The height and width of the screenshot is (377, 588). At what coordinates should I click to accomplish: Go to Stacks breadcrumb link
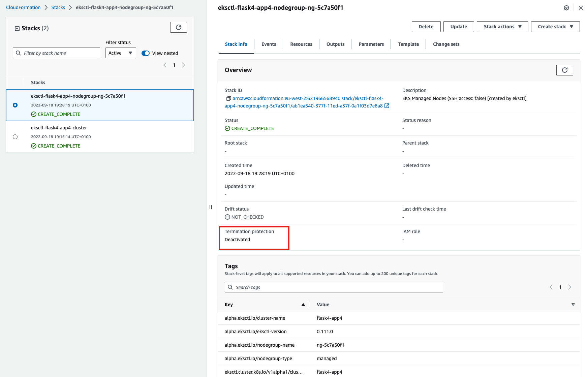point(58,7)
